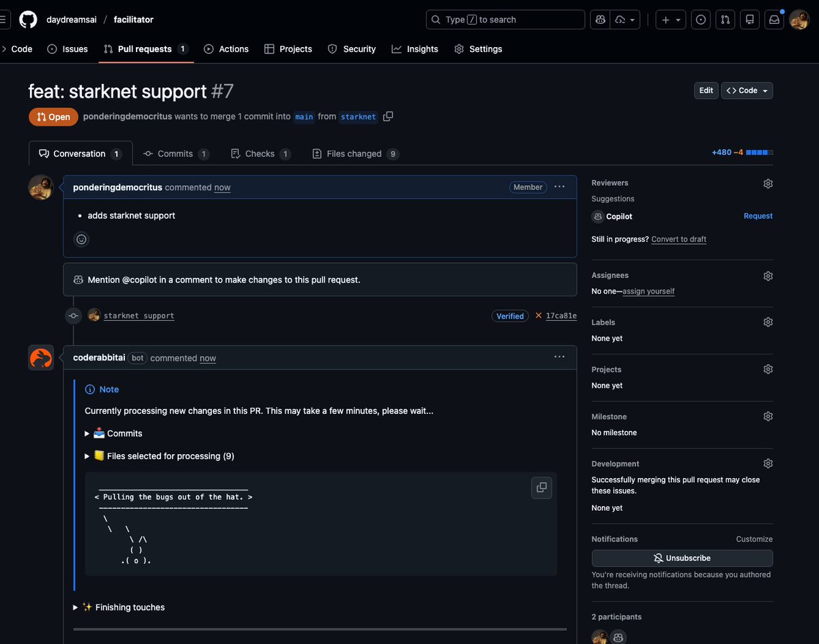The image size is (819, 644).
Task: Copy the ASCII art code block
Action: (x=542, y=488)
